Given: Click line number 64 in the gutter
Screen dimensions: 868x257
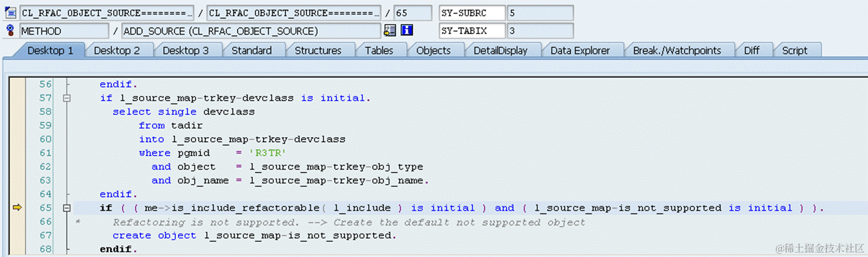Looking at the screenshot, I should 45,194.
